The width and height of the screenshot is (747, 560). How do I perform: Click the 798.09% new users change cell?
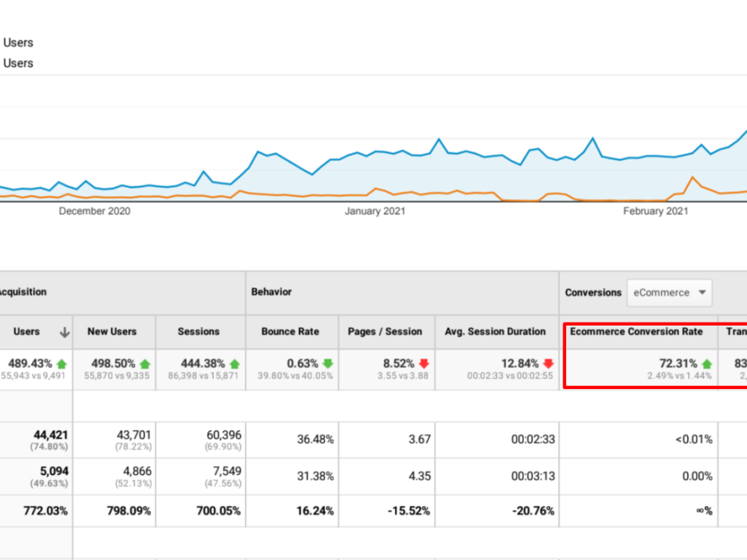[128, 511]
